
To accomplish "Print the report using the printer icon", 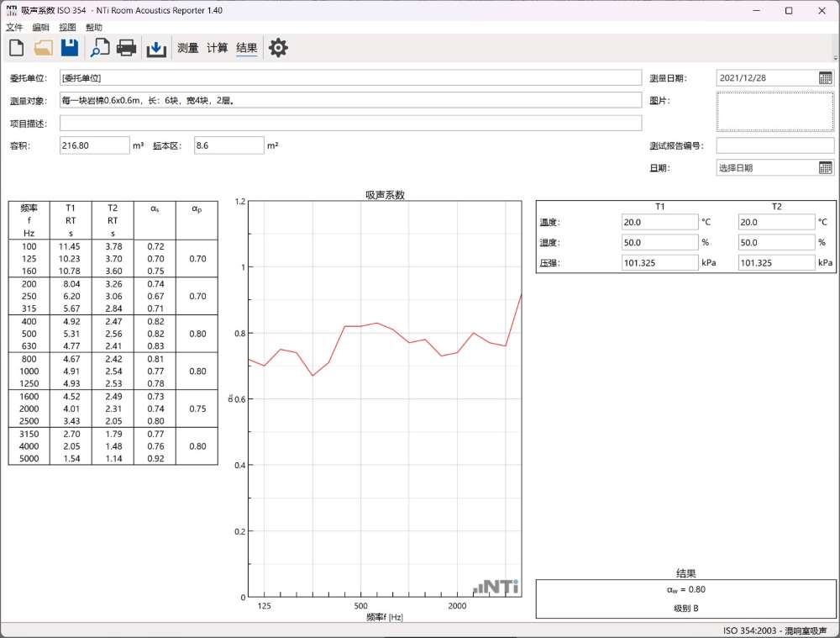I will click(127, 48).
